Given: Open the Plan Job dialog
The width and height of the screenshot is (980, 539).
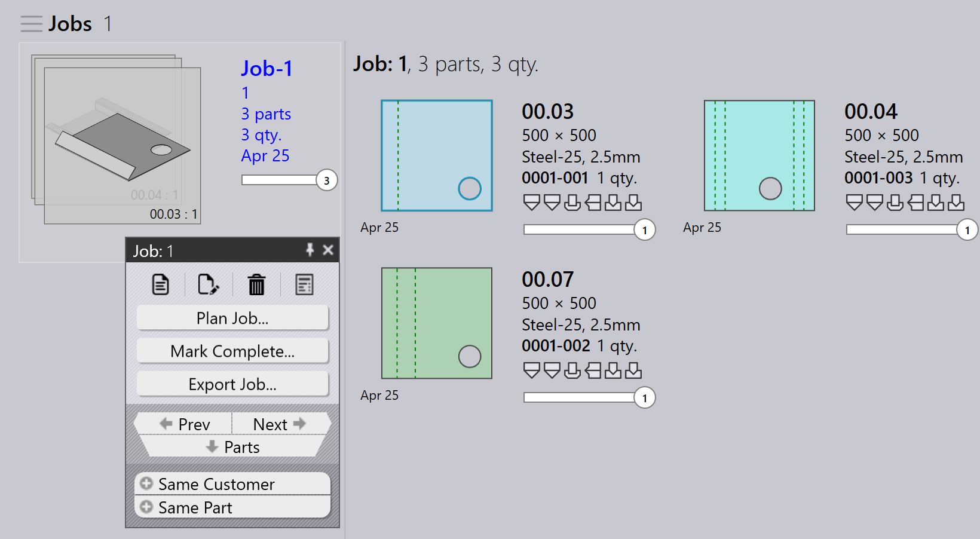Looking at the screenshot, I should coord(232,318).
